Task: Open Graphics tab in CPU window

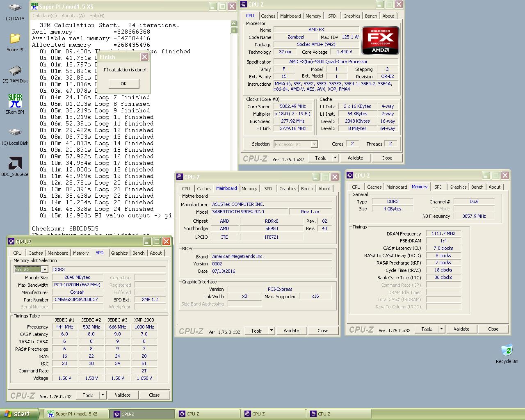Action: tap(352, 16)
